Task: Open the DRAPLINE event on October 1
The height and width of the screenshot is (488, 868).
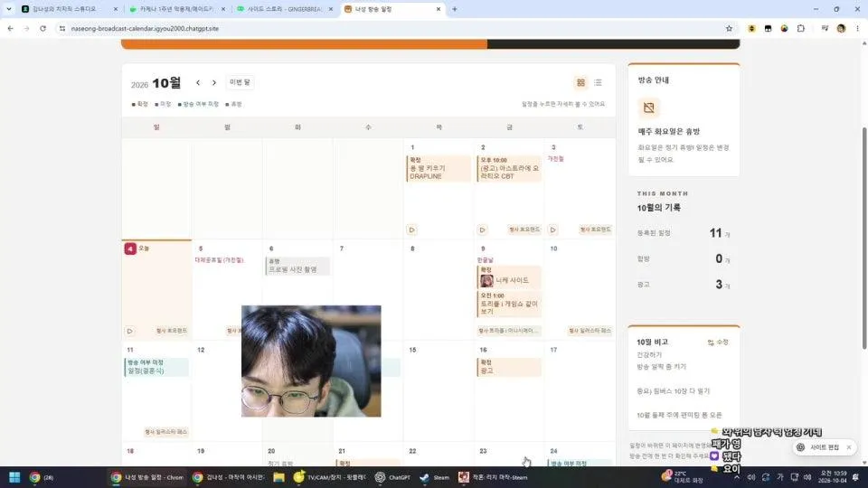Action: pyautogui.click(x=439, y=168)
